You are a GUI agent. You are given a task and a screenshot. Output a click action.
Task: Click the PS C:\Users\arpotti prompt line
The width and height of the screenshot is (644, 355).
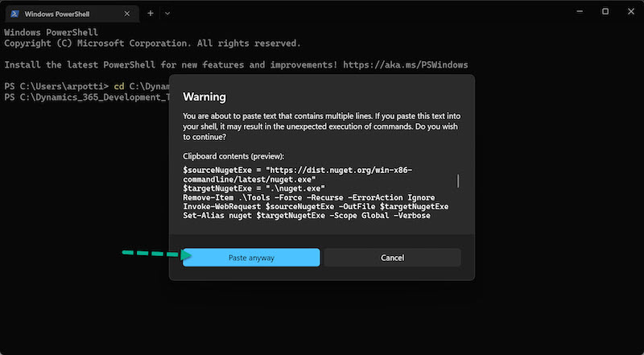click(x=86, y=86)
